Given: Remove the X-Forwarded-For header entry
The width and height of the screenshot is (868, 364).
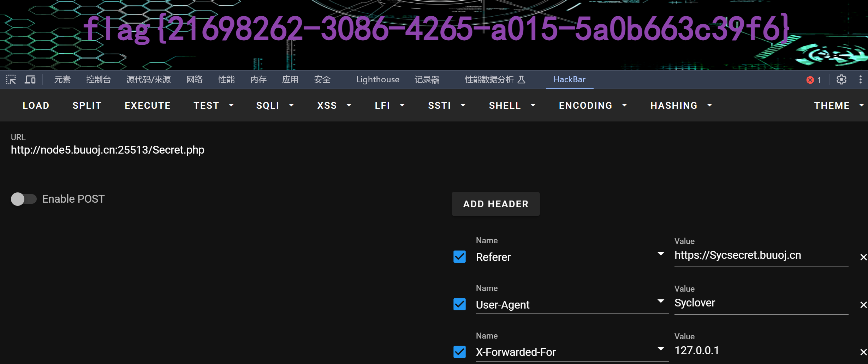Looking at the screenshot, I should click(x=863, y=352).
